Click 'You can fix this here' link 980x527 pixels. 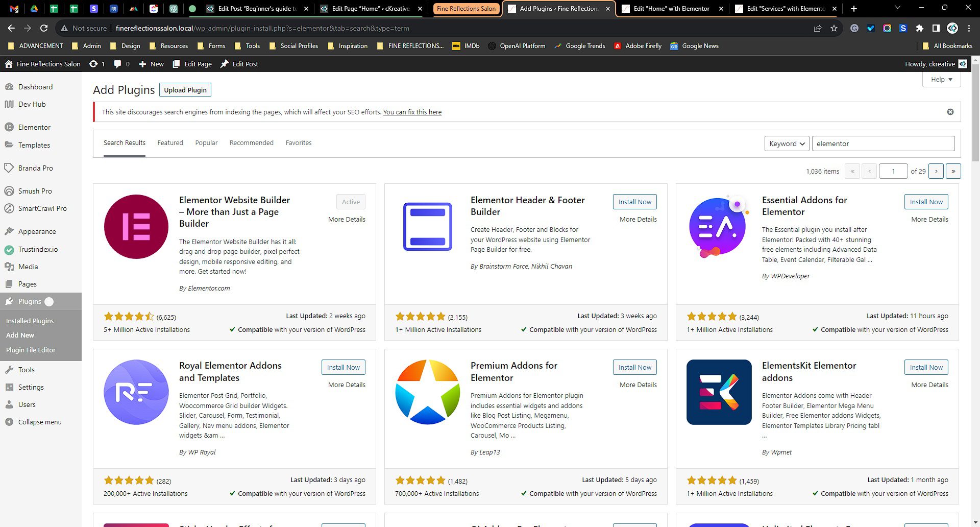coord(412,112)
